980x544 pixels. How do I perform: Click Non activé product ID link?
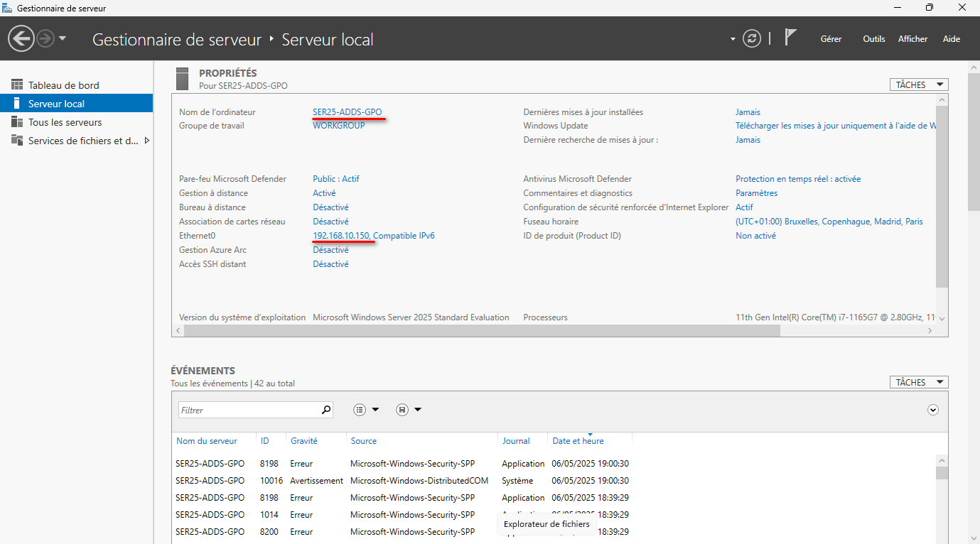[755, 236]
